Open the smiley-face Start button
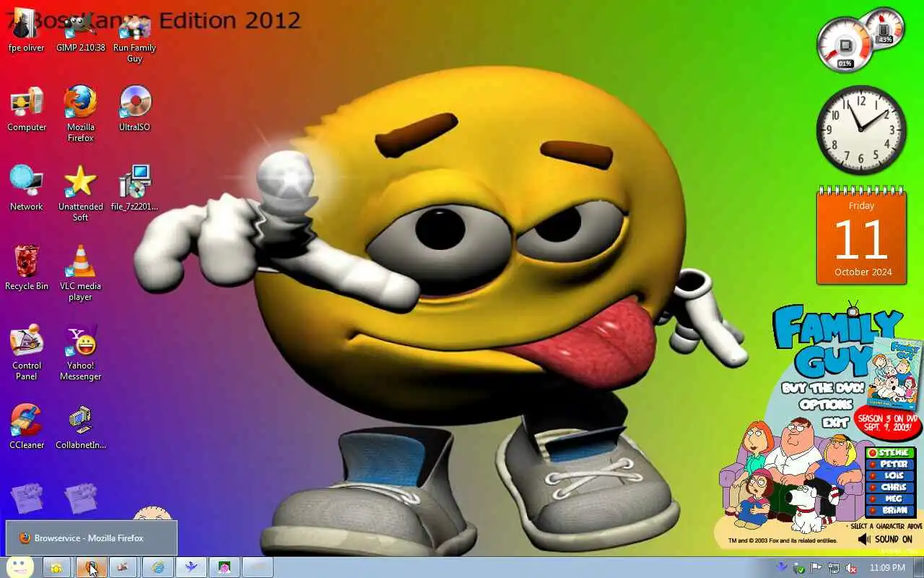This screenshot has width=924, height=578. [x=19, y=567]
